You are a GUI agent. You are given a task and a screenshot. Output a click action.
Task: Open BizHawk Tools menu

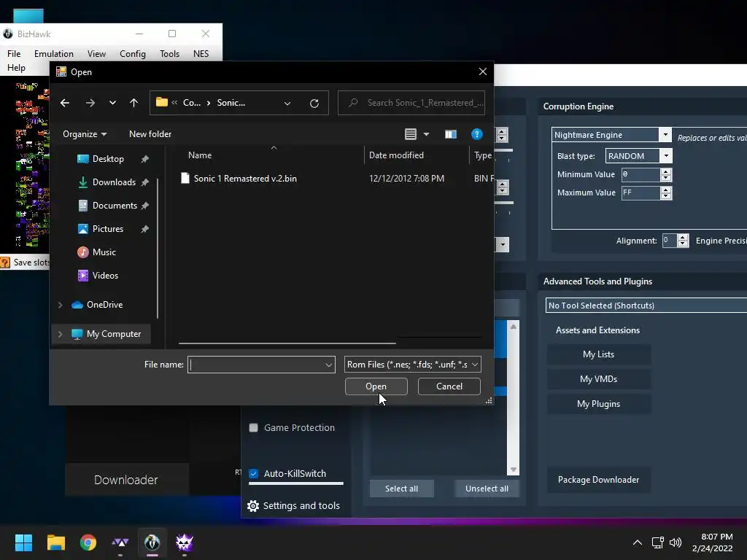tap(169, 54)
